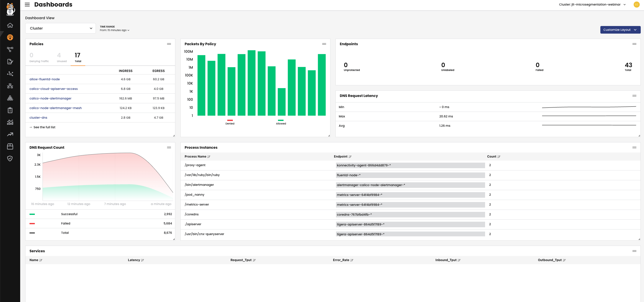
Task: Open the Policies panel drag handle menu
Action: click(x=169, y=44)
